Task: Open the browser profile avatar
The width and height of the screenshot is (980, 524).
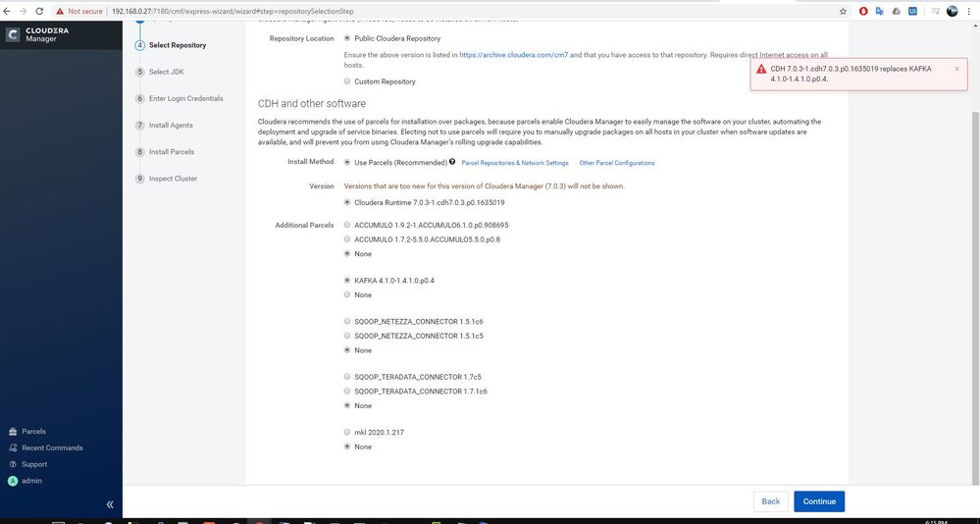Action: [x=952, y=11]
